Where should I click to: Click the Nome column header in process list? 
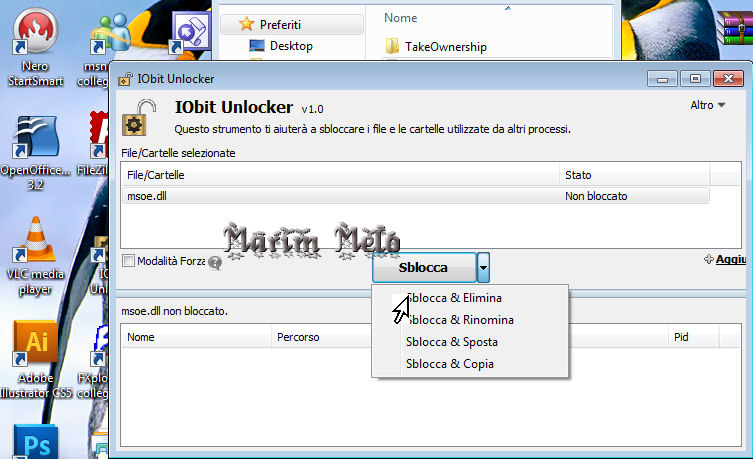pos(196,337)
